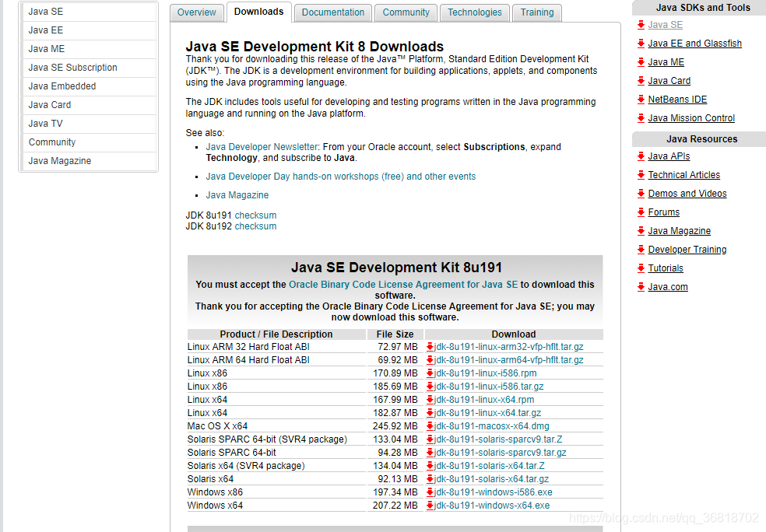Click the 207.22 MB file size cell
Image resolution: width=766 pixels, height=532 pixels.
coord(395,506)
